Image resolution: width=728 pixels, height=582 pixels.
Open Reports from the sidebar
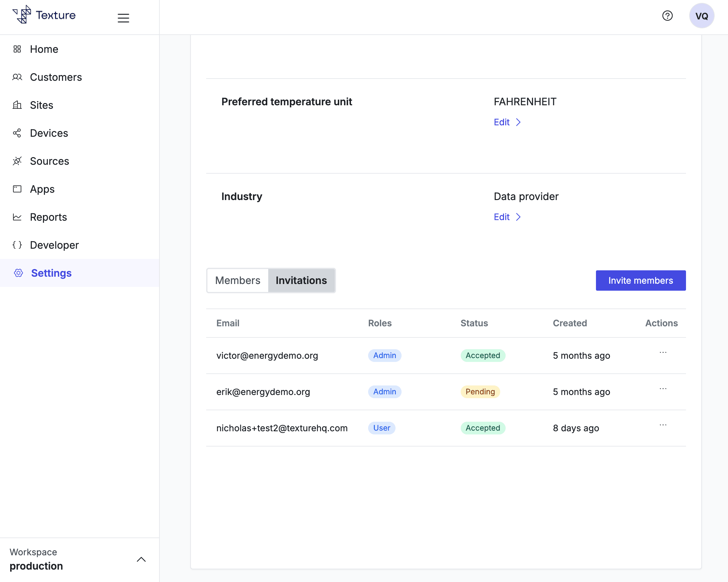pyautogui.click(x=48, y=217)
